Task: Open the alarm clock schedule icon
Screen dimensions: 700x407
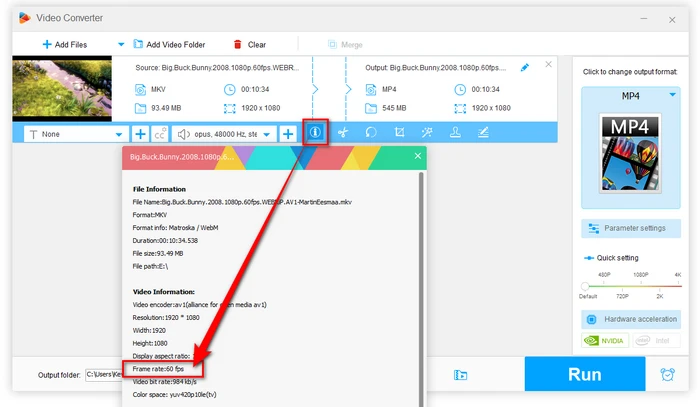Action: coord(667,375)
